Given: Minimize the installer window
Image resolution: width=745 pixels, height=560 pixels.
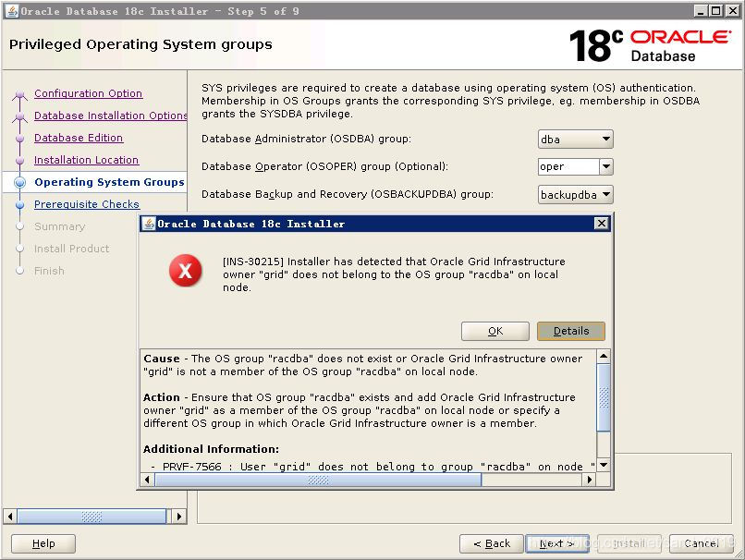Looking at the screenshot, I should coord(701,11).
